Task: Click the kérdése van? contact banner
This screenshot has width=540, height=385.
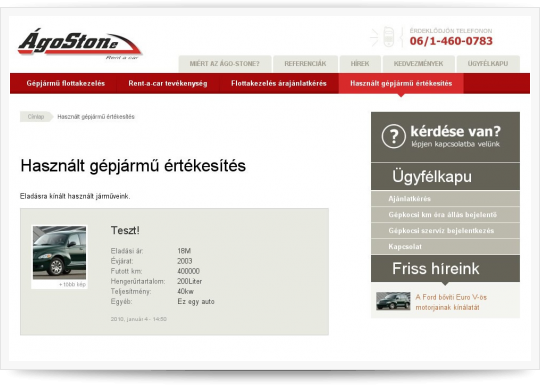Action: 445,137
